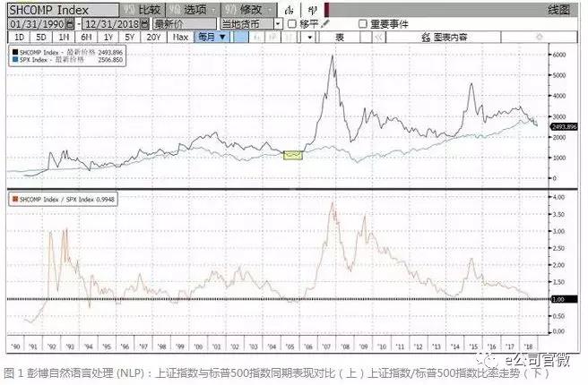Enable the 重要事件 key events checkbox
Viewport: 588px width, 385px height.
363,24
